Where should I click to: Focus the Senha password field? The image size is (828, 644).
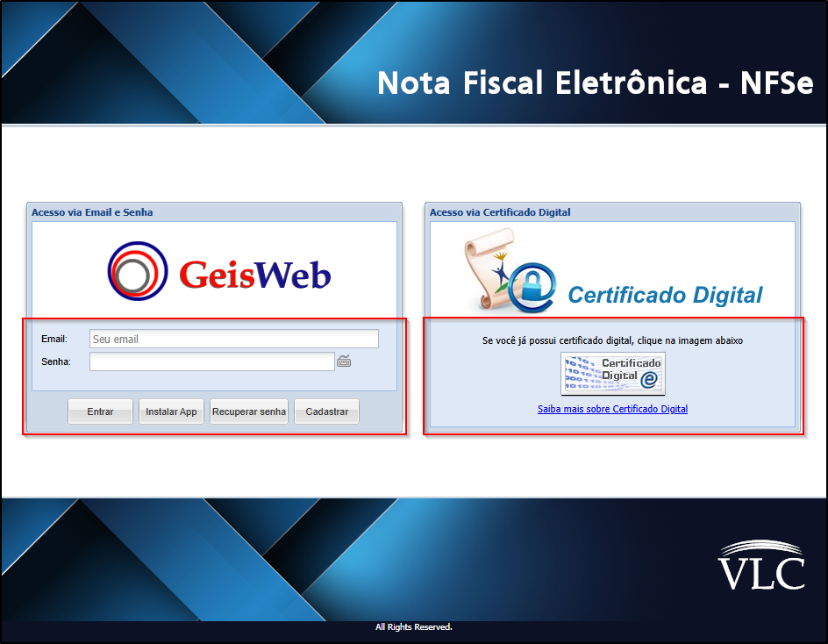click(x=212, y=361)
